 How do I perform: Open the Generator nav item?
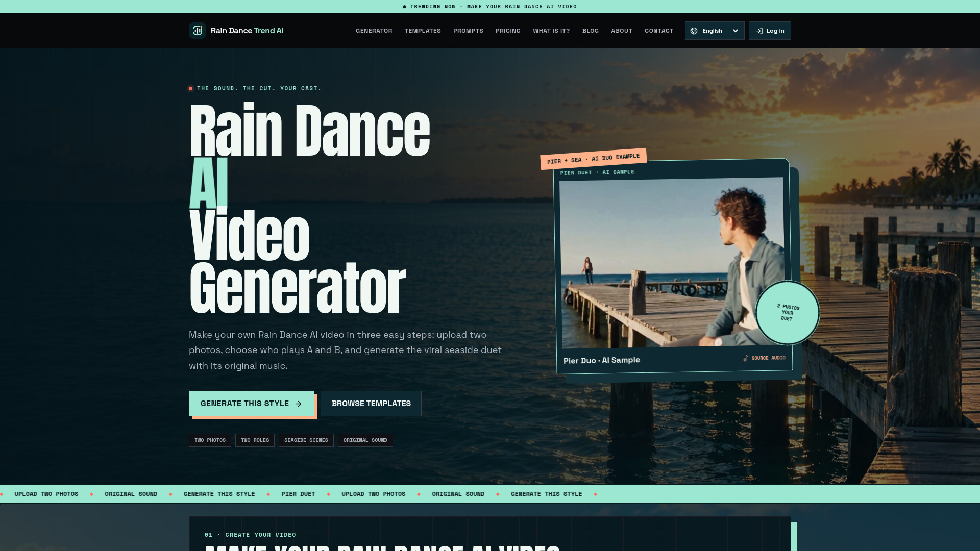click(x=374, y=31)
